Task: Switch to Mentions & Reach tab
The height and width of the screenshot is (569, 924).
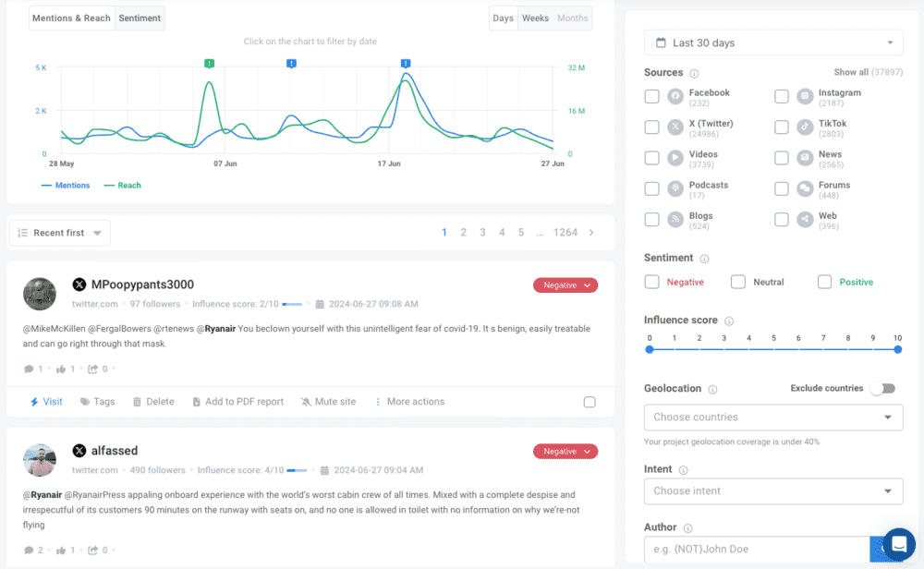Action: (71, 18)
